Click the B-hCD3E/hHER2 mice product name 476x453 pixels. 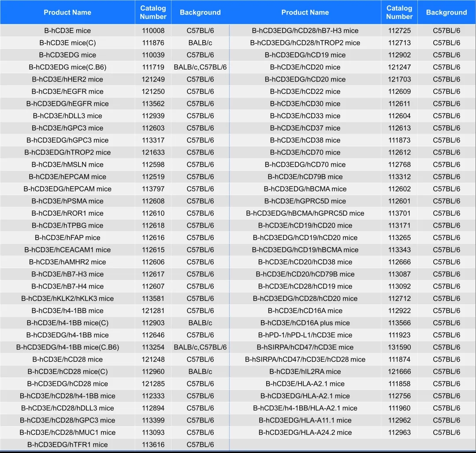pos(67,79)
